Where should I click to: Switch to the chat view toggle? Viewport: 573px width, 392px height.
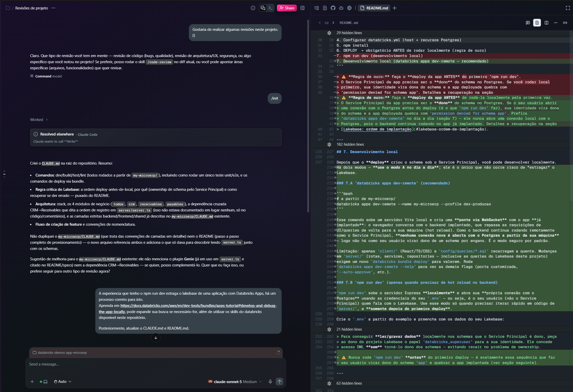point(263,8)
